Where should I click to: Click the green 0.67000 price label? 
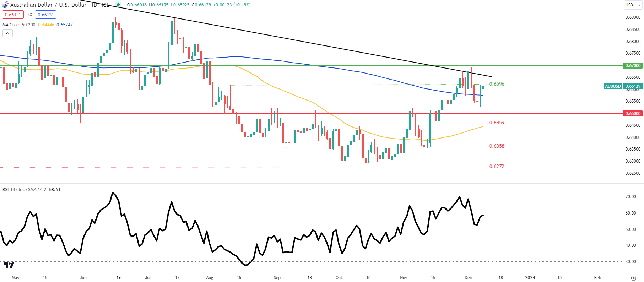coord(633,65)
